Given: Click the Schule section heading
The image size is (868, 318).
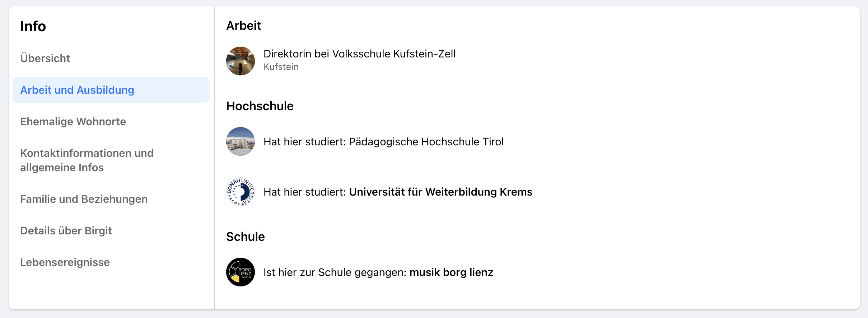Looking at the screenshot, I should coord(246,237).
